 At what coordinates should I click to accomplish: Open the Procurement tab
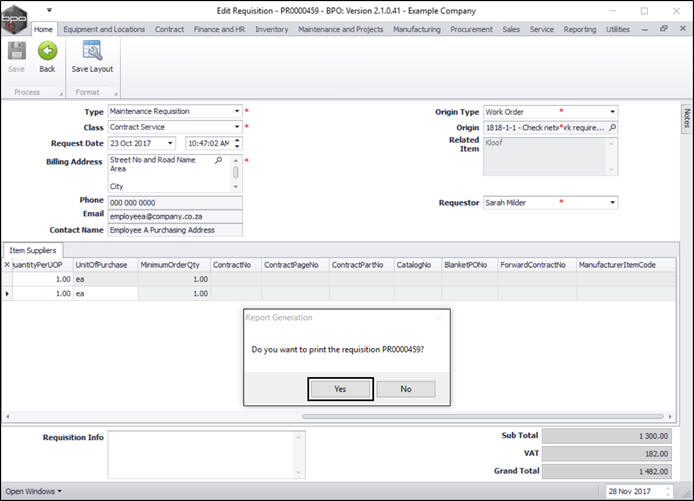pos(471,29)
